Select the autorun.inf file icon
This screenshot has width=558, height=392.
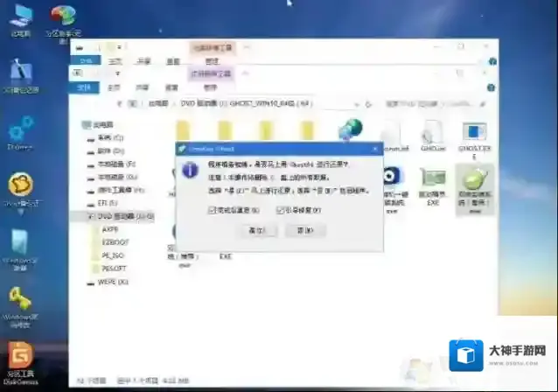390,133
